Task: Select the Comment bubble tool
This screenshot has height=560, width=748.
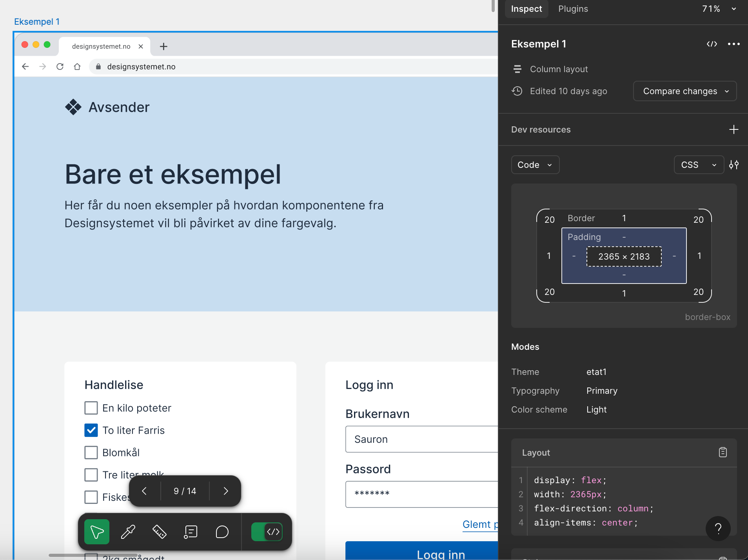Action: coord(222,532)
